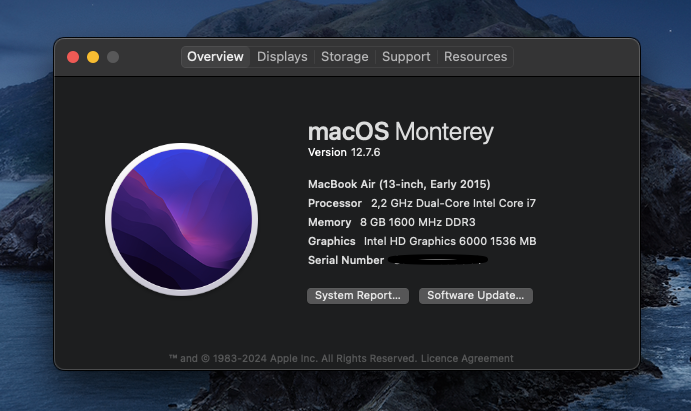Viewport: 691px width, 411px height.
Task: Minimize the window with yellow button
Action: pyautogui.click(x=93, y=57)
